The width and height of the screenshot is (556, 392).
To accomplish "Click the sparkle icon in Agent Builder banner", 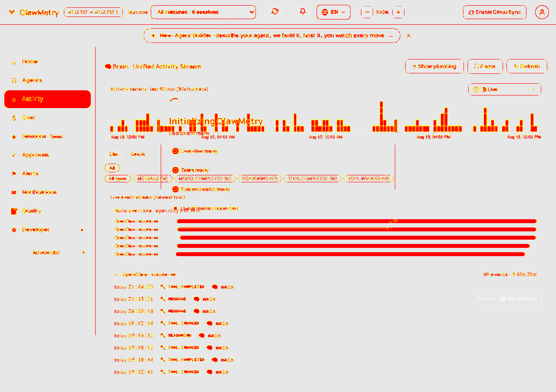I will 153,36.
